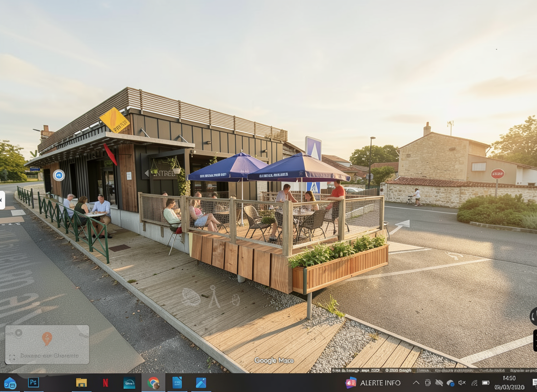Click the ALERTE INFO news widget
537x392 pixels.
pyautogui.click(x=373, y=382)
